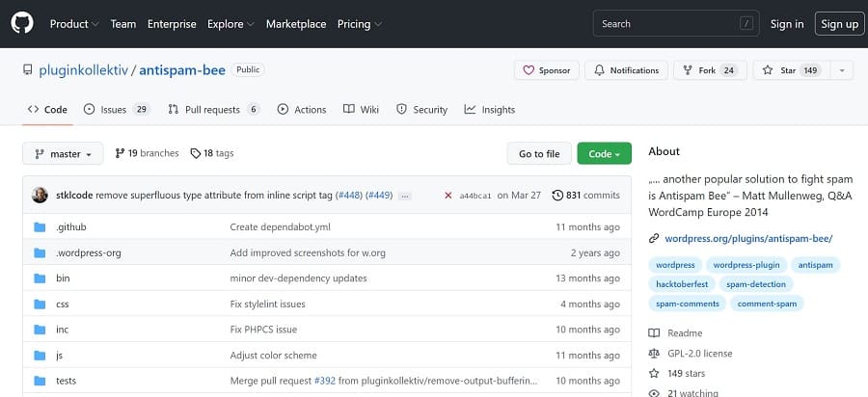Open the master branch selector
The width and height of the screenshot is (868, 397).
[63, 154]
